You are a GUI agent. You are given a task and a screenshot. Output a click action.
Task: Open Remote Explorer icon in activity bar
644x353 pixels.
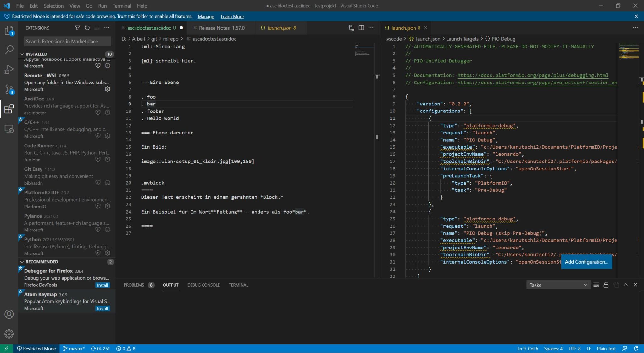point(9,129)
